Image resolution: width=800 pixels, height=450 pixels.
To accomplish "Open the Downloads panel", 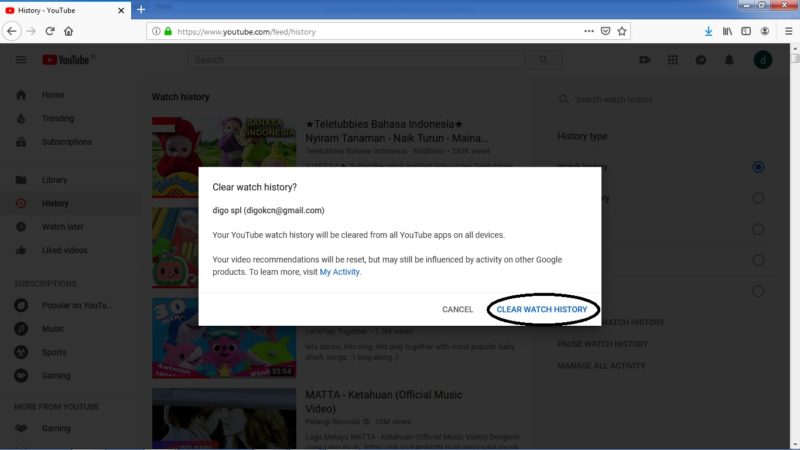I will [708, 31].
